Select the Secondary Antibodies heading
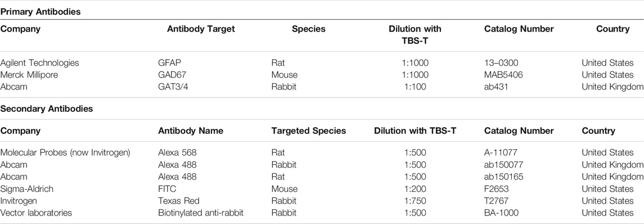This screenshot has height=224, width=644. pyautogui.click(x=47, y=109)
